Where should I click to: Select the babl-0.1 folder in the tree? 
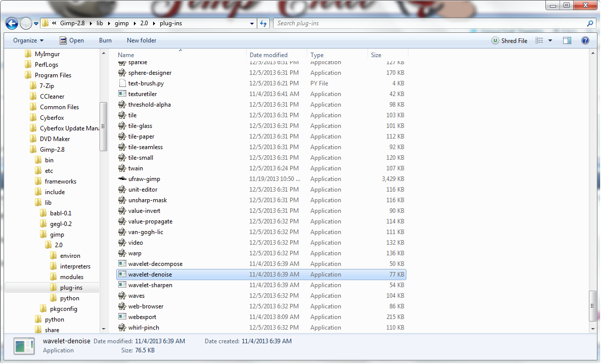pyautogui.click(x=56, y=213)
